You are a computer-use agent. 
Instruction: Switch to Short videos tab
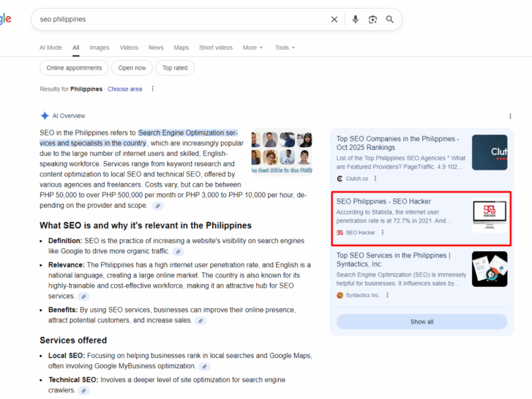[216, 48]
